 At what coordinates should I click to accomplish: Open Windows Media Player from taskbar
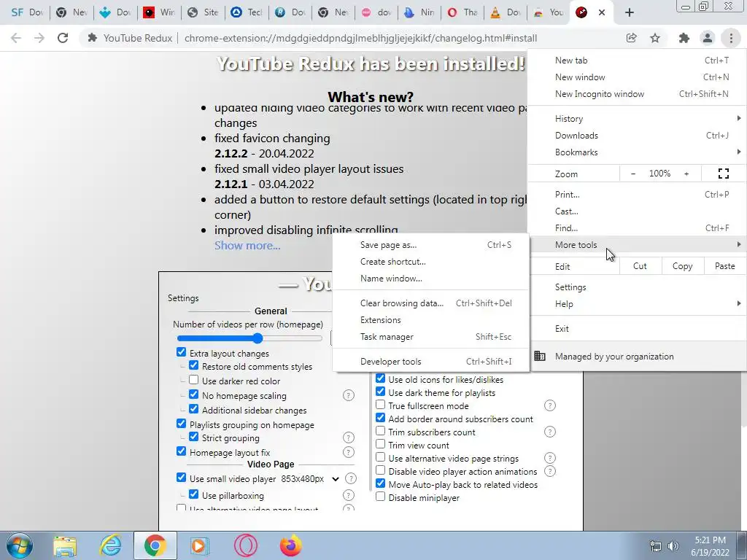pyautogui.click(x=200, y=545)
